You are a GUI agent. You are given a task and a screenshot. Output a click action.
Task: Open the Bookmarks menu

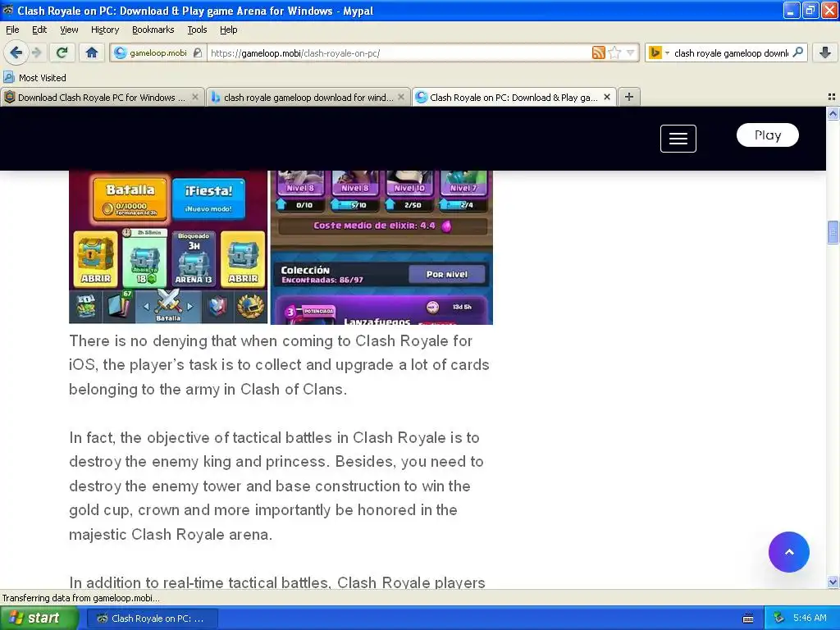pos(153,30)
